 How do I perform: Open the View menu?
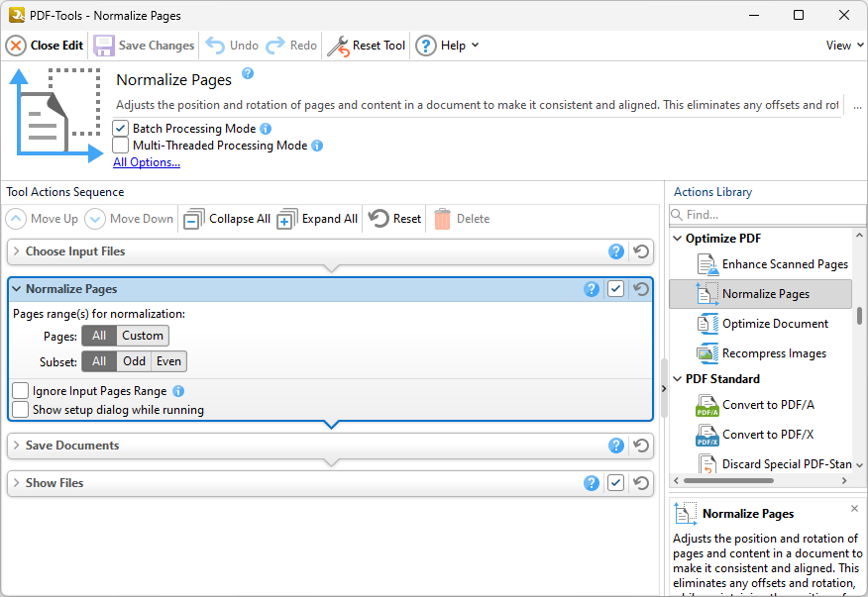844,46
